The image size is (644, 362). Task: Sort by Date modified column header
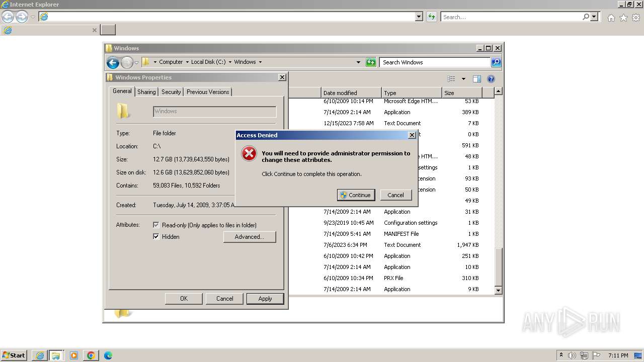(x=351, y=93)
